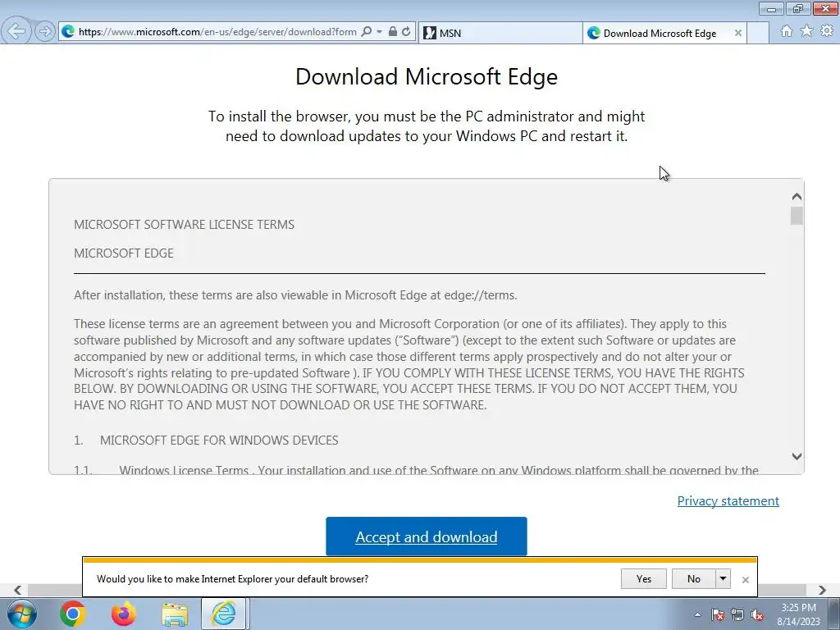The width and height of the screenshot is (840, 630).
Task: View the security lock icon report
Action: (393, 32)
